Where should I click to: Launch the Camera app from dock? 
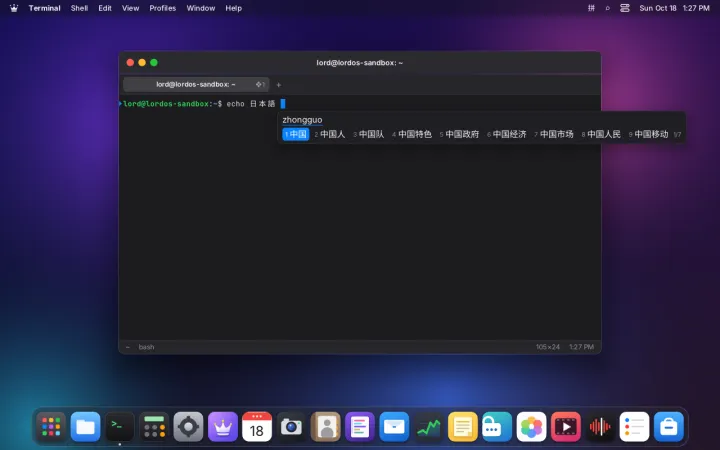tap(291, 427)
